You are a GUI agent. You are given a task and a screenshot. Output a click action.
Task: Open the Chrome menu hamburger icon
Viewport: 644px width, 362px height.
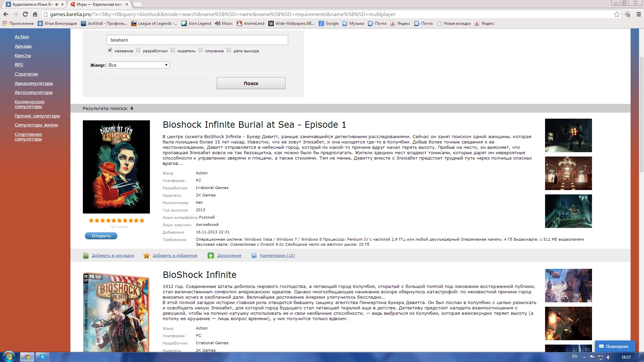pyautogui.click(x=639, y=14)
